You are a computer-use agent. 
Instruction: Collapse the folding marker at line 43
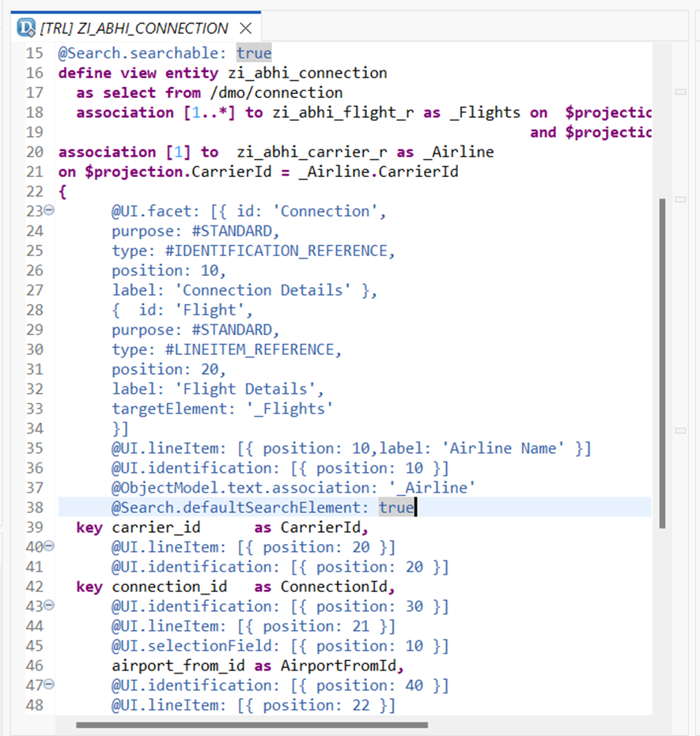coord(49,606)
